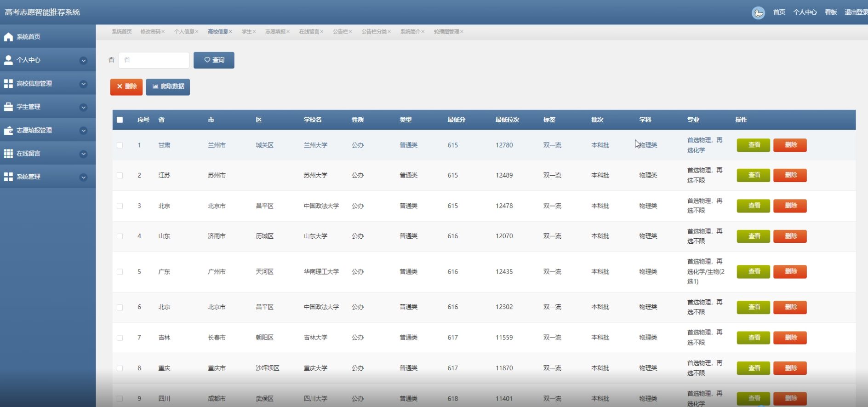Click 查看 for 山东大学 row

point(754,236)
